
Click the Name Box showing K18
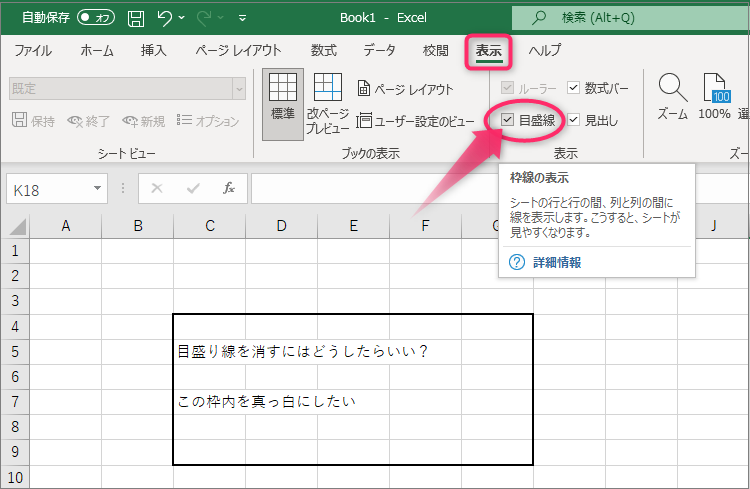[x=50, y=190]
